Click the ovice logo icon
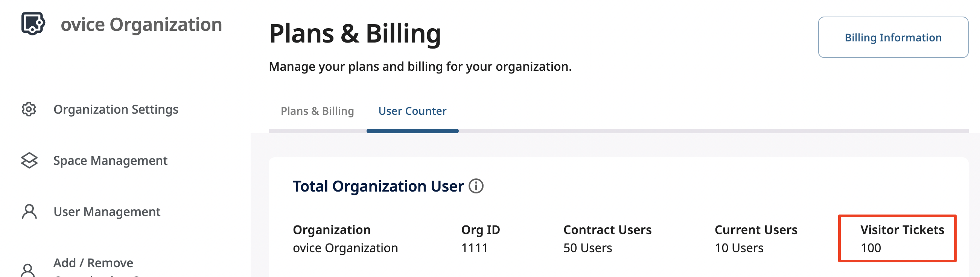Screen dimensions: 980x277 33,24
